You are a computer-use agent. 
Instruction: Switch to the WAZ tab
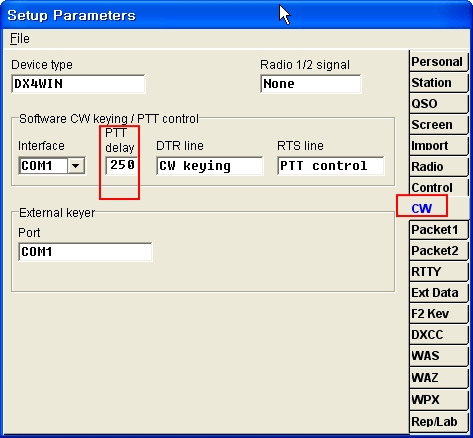[438, 378]
